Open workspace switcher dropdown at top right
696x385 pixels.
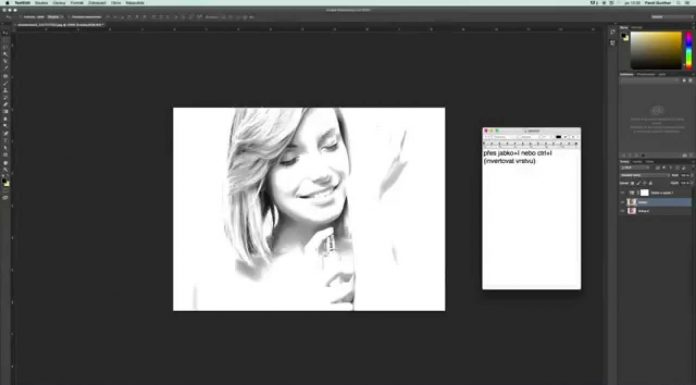[x=671, y=17]
